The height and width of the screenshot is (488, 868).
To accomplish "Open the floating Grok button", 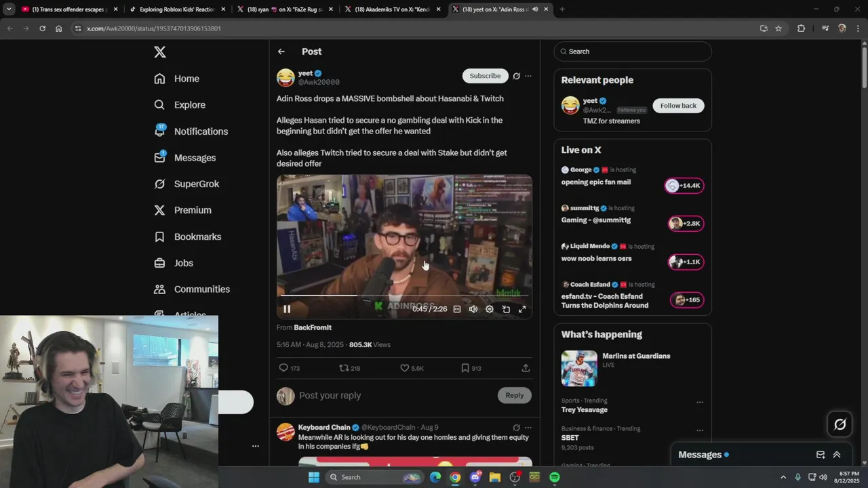I will pyautogui.click(x=840, y=424).
